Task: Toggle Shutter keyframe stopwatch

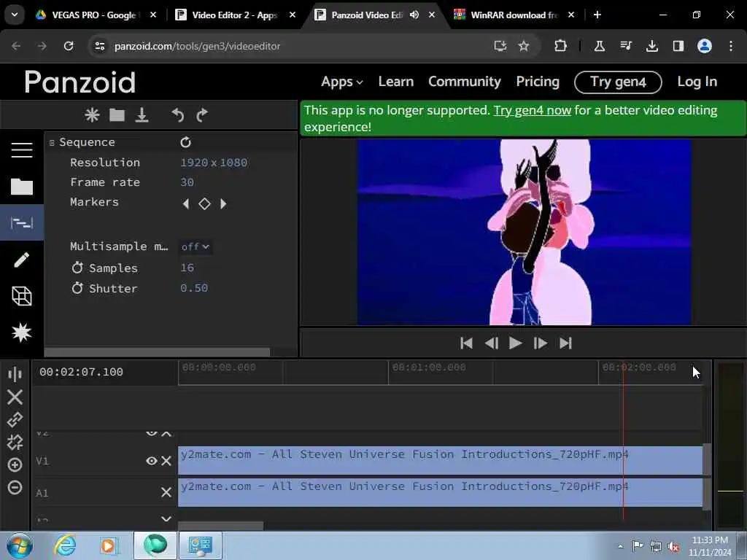Action: coord(77,288)
